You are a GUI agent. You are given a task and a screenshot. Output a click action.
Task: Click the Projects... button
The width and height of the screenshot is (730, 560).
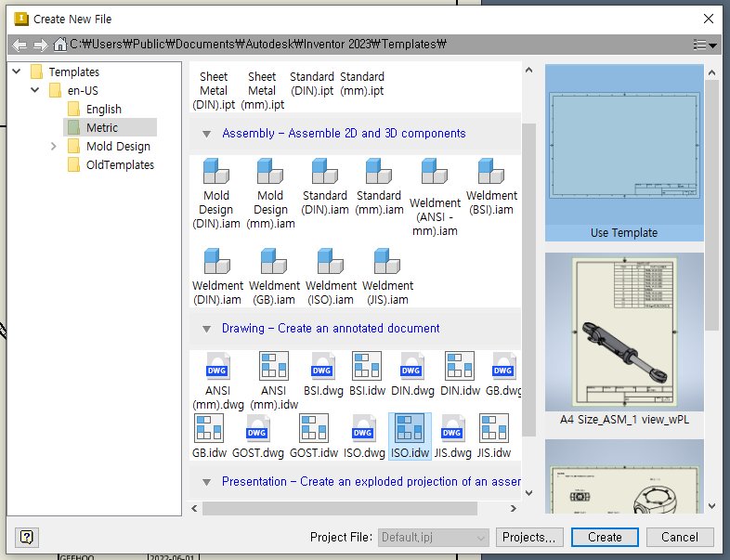coord(529,537)
